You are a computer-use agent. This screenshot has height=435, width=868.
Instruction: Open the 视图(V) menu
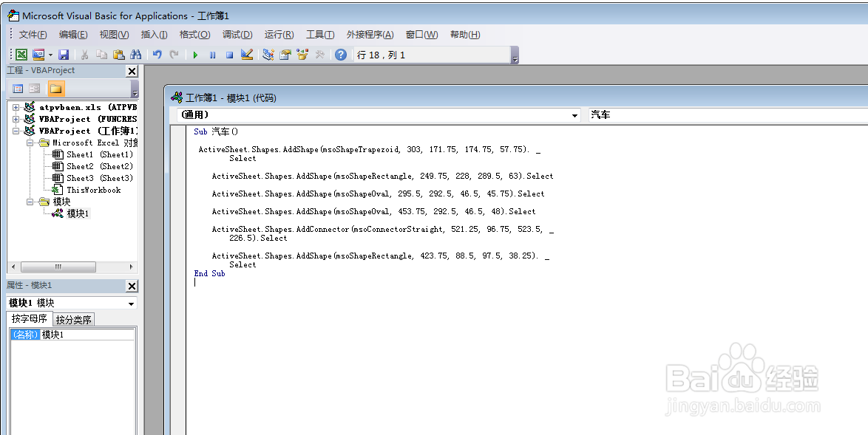(x=114, y=34)
